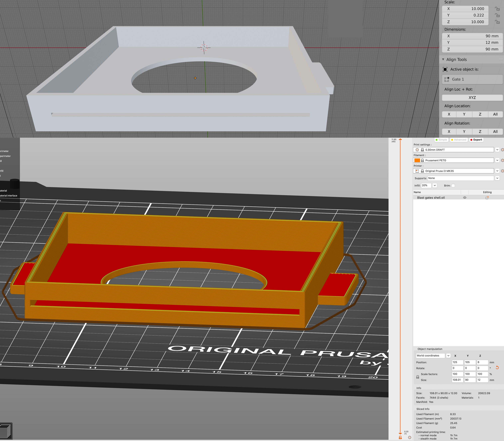Click the Blender 3D cursor crosshair
504x441 pixels.
[x=204, y=48]
